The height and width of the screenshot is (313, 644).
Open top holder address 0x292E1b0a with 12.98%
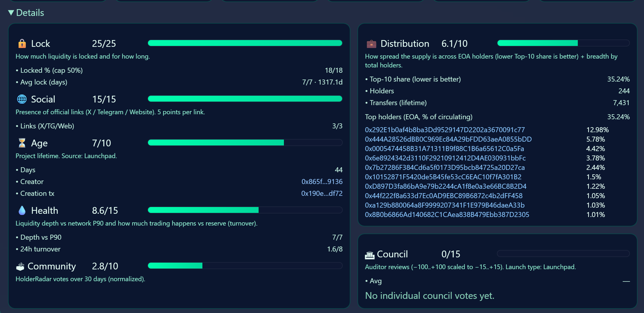445,130
